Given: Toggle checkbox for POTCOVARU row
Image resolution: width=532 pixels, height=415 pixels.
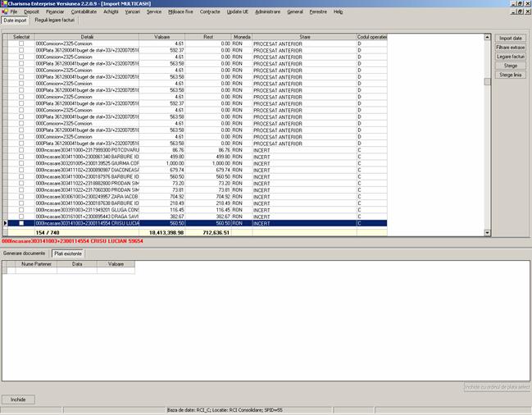Looking at the screenshot, I should 21,151.
